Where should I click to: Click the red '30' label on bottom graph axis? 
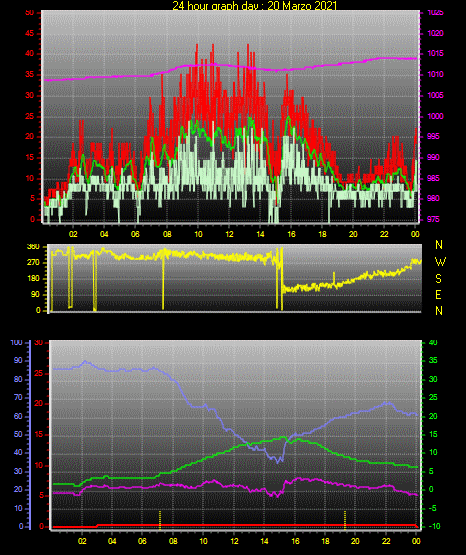pyautogui.click(x=39, y=343)
